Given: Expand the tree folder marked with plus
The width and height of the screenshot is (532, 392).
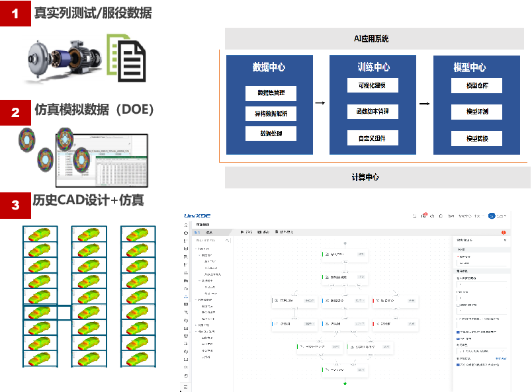Looking at the screenshot, I should 196,325.
